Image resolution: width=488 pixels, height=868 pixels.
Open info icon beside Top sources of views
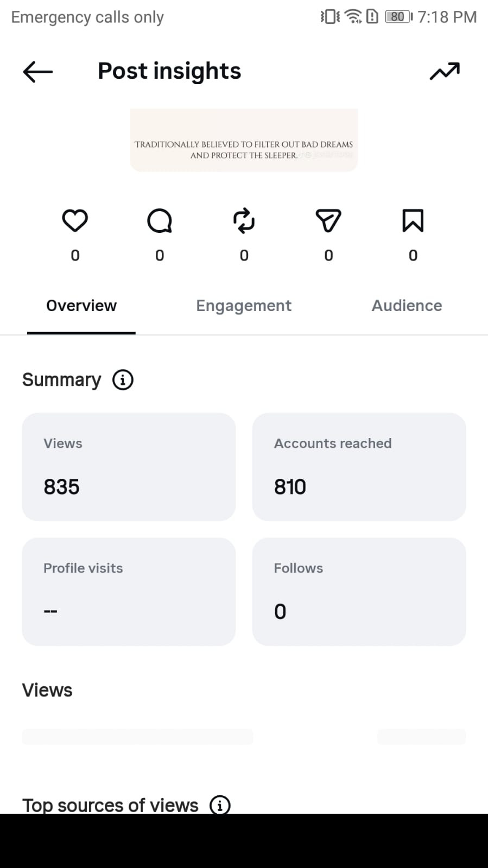pyautogui.click(x=220, y=805)
